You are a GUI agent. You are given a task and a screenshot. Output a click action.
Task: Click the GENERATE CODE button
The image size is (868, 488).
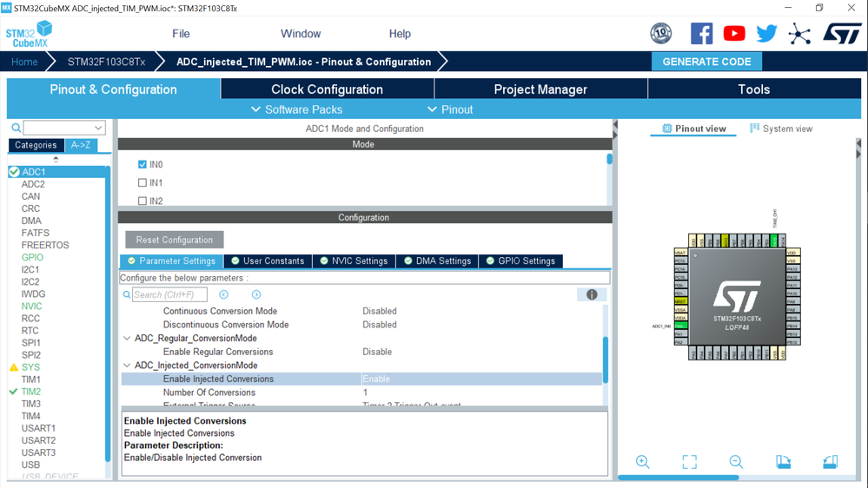[x=706, y=62]
